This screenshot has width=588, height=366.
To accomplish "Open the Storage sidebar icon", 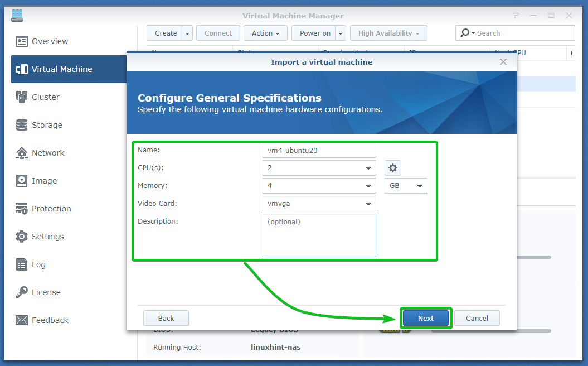I will tap(22, 125).
